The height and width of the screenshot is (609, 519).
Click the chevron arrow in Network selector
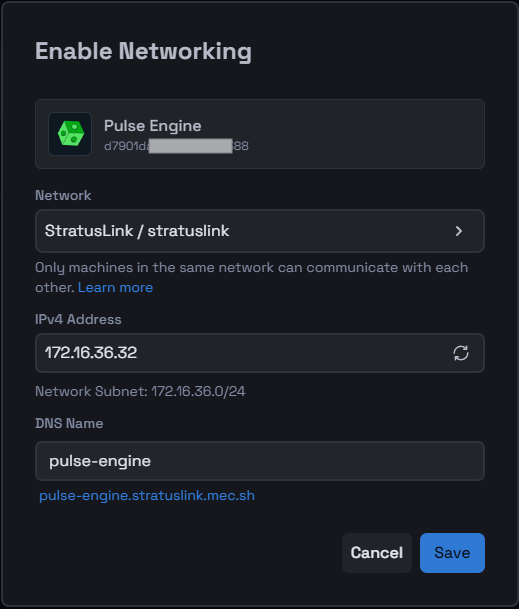coord(459,231)
